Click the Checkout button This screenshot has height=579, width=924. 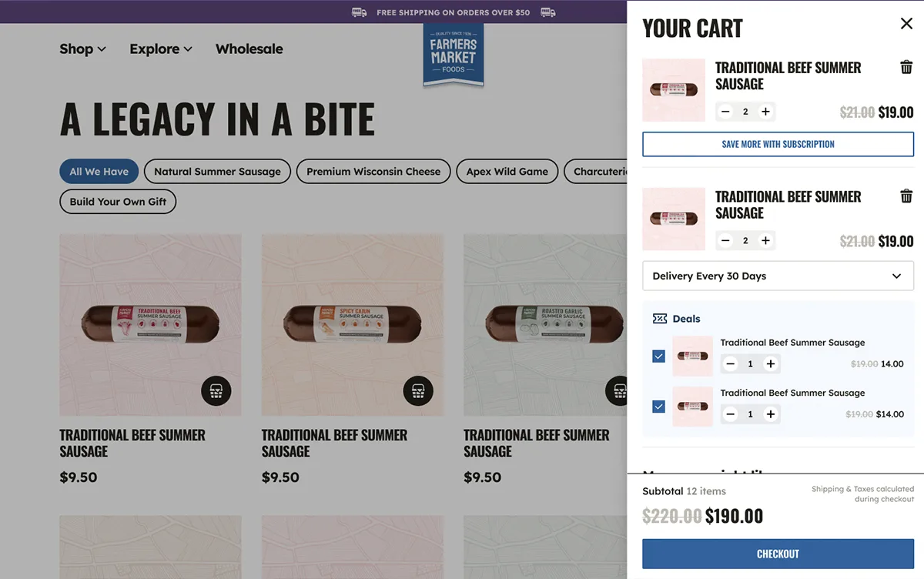point(778,554)
